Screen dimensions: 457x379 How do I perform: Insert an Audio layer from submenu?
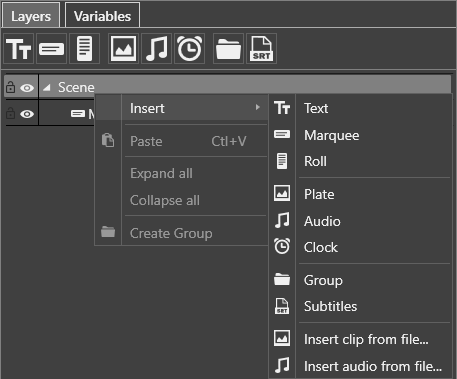click(x=361, y=221)
